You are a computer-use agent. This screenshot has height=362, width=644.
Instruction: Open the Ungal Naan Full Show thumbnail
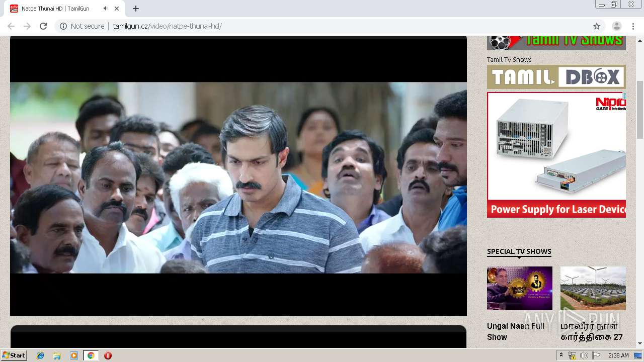point(520,288)
